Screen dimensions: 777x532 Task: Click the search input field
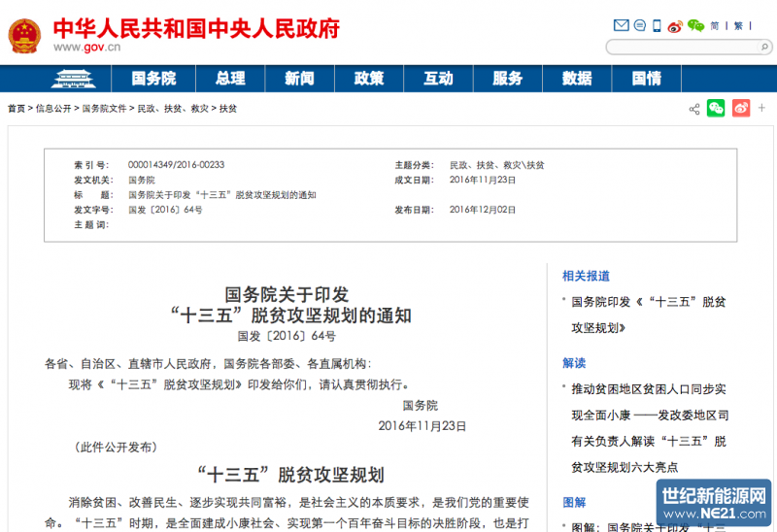(678, 47)
